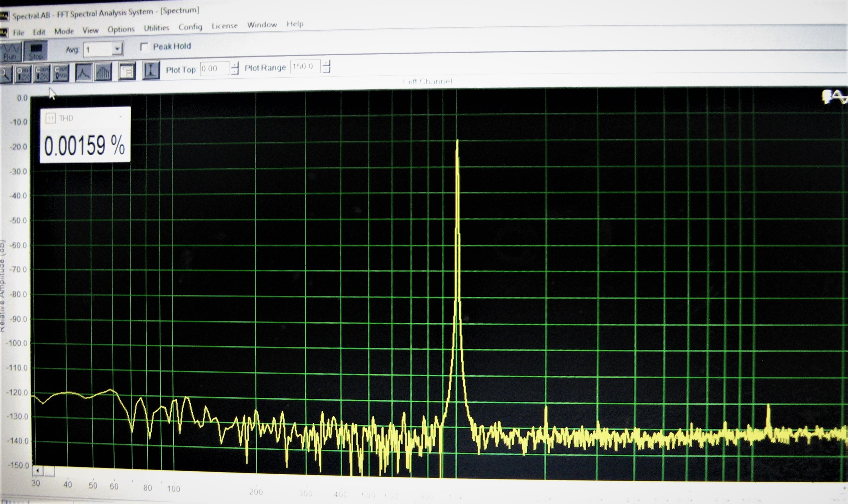Click the 100 frequency axis label
Screen dimensions: 848x504
[x=173, y=489]
